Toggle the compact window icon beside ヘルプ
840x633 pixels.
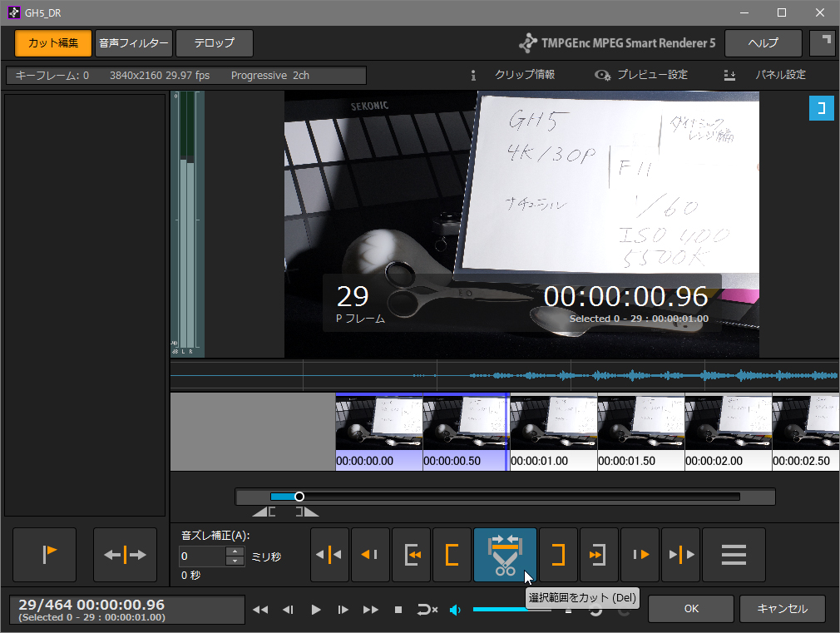point(823,43)
